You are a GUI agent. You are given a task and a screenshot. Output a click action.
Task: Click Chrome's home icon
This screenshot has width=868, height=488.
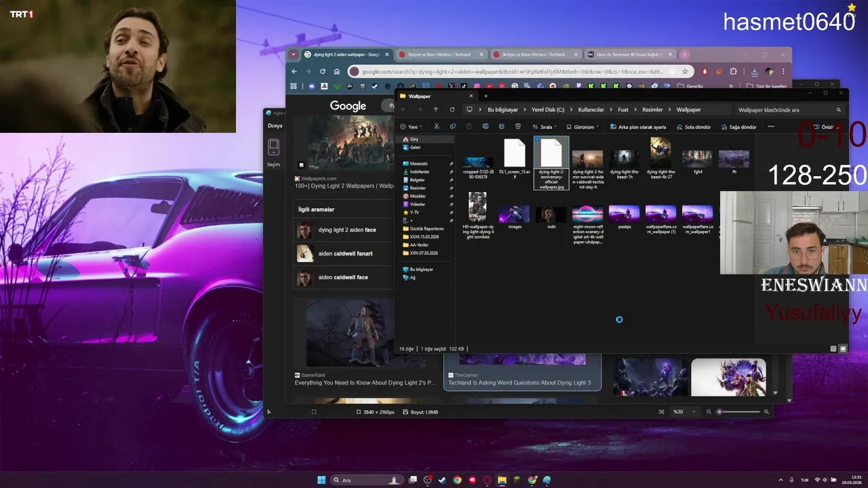click(x=336, y=71)
